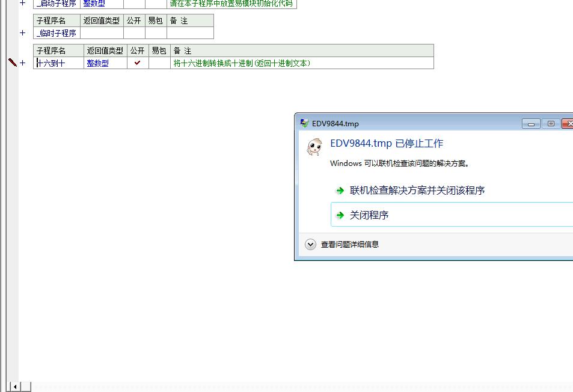Click the red pencil marker beside 十六到十
Viewport: 573px width, 392px height.
point(13,63)
